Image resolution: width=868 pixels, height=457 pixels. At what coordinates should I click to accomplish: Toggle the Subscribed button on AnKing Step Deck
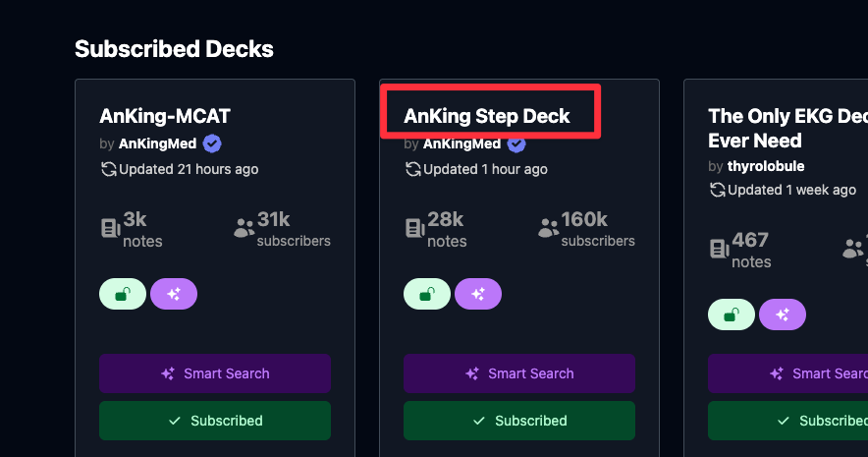coord(519,421)
